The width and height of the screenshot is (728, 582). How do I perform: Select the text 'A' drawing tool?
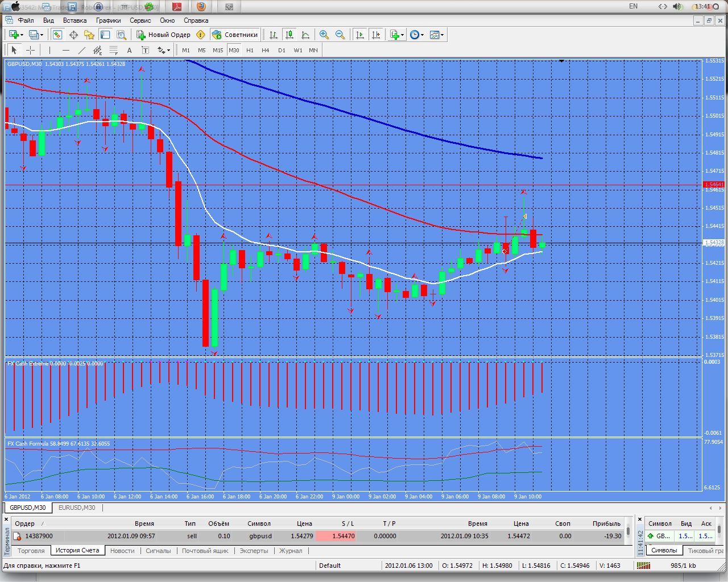click(x=130, y=50)
